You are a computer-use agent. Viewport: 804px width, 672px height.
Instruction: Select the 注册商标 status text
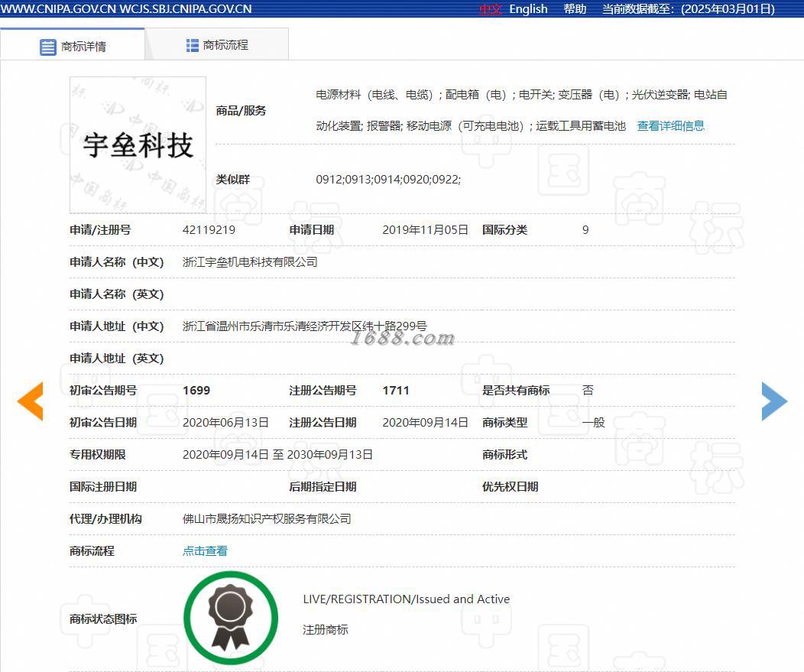click(325, 630)
